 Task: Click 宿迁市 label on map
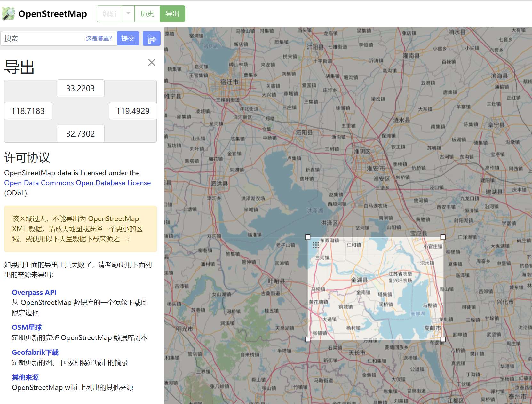click(x=229, y=82)
